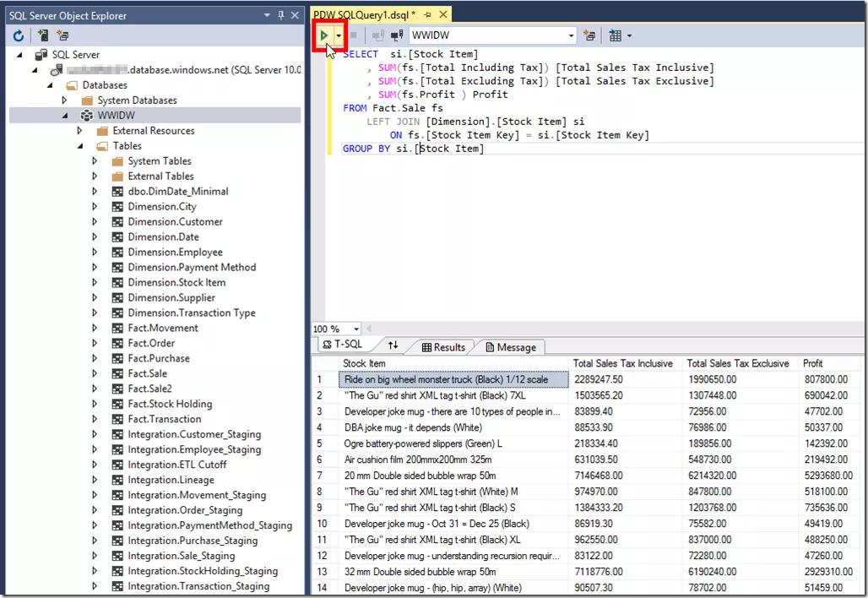Expand the Fact.Sale table node
868x598 pixels.
click(x=95, y=373)
